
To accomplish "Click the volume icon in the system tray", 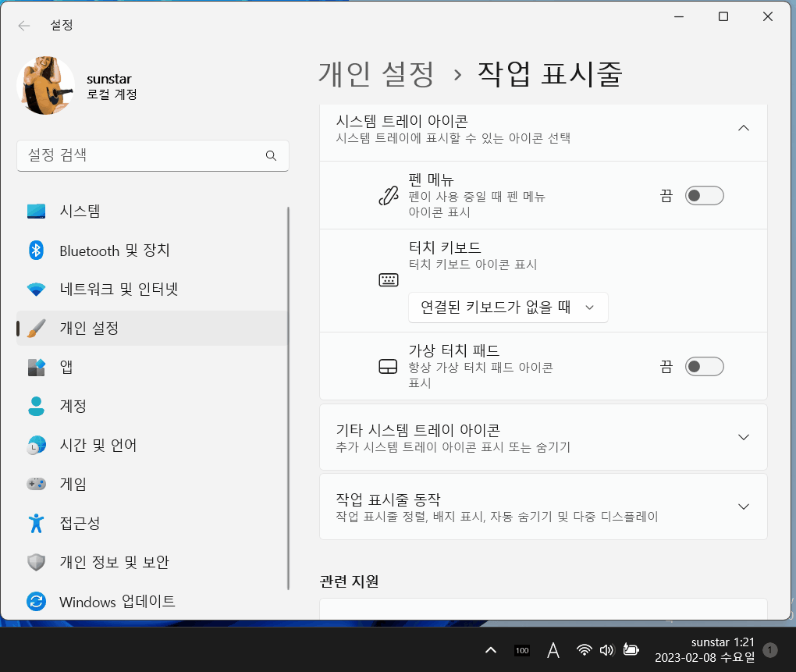I will coord(607,649).
